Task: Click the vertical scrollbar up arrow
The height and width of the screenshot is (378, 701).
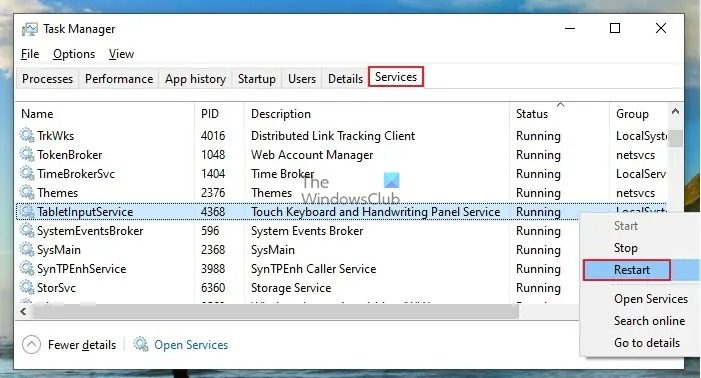Action: [x=676, y=111]
